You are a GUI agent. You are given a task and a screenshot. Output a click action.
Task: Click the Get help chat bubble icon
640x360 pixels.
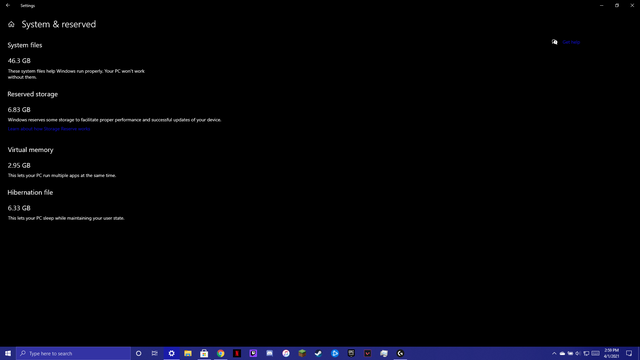point(554,42)
